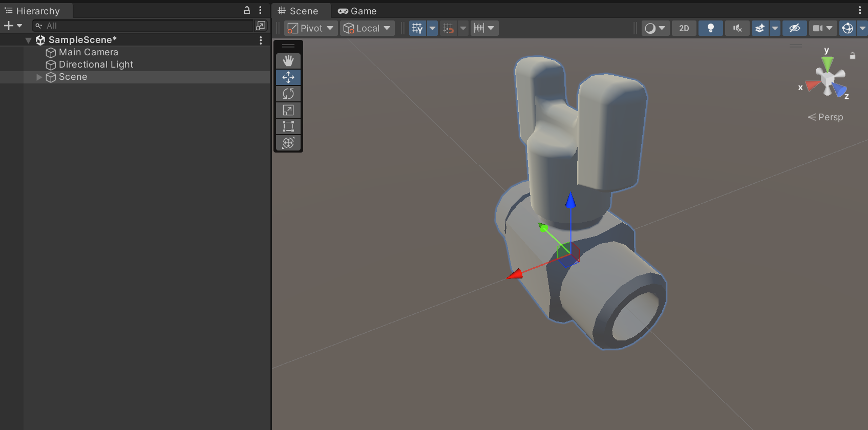
Task: Select the Hand (View) tool
Action: tap(288, 61)
